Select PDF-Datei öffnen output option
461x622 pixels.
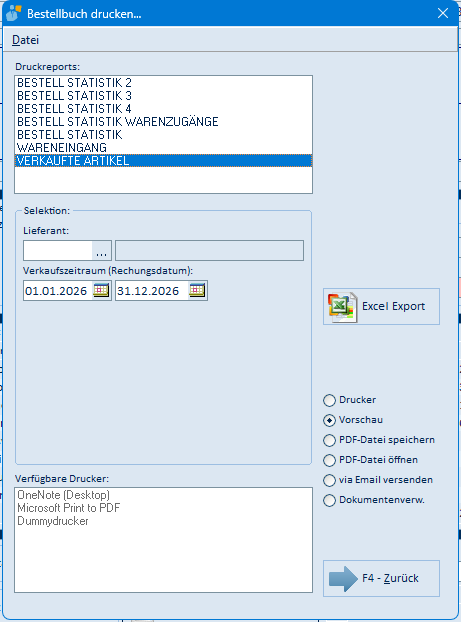click(x=329, y=460)
